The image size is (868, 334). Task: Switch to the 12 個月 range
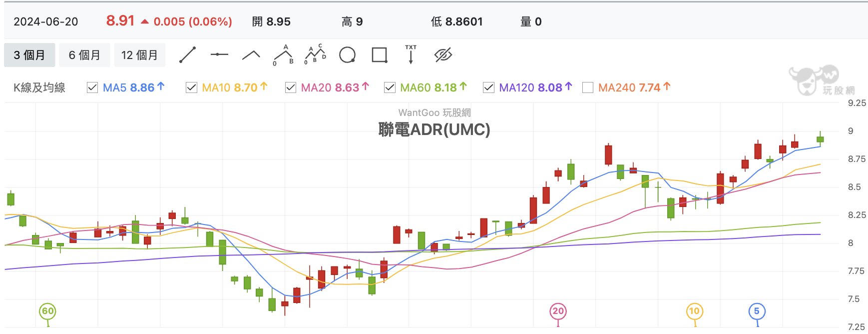[x=140, y=55]
